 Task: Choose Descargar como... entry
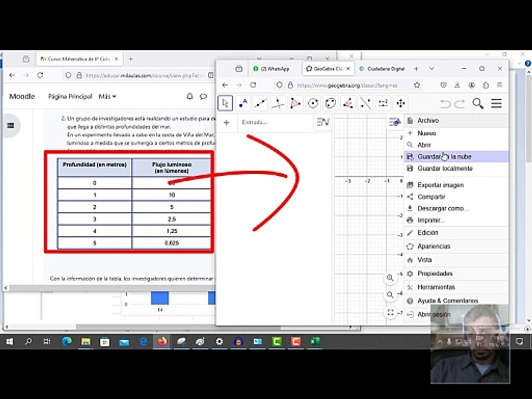tap(456, 209)
